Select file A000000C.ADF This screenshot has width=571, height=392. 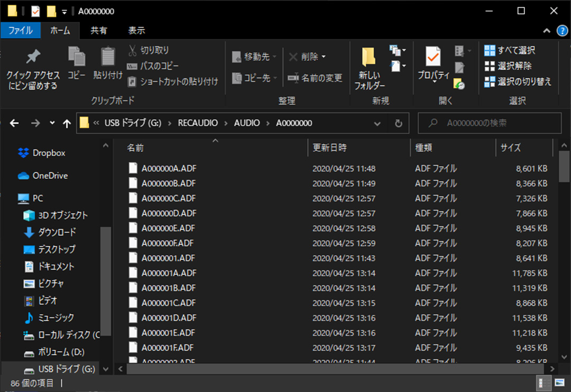point(169,198)
